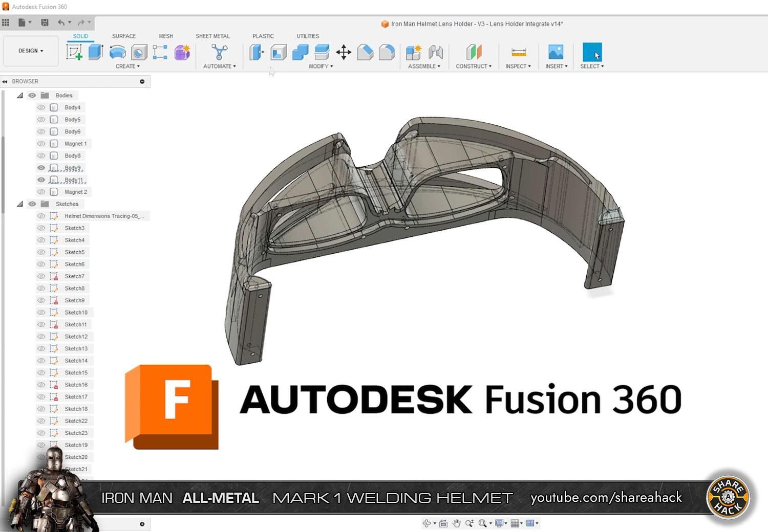Select the Revolve tool
This screenshot has width=768, height=532.
pos(117,52)
